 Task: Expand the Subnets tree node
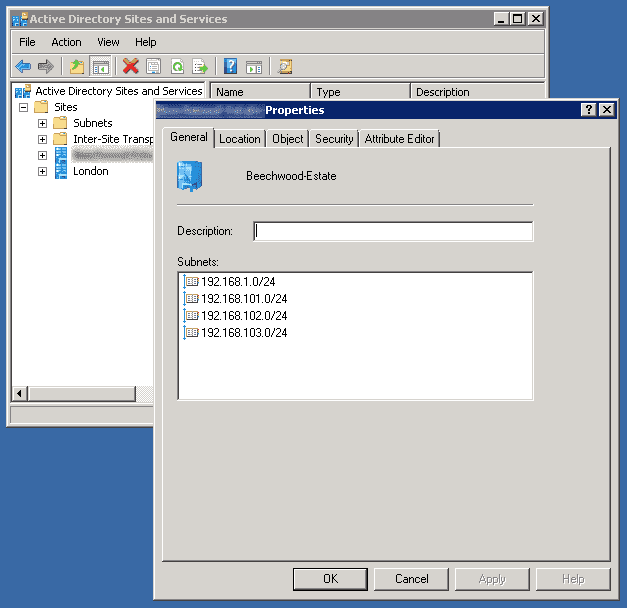point(42,123)
